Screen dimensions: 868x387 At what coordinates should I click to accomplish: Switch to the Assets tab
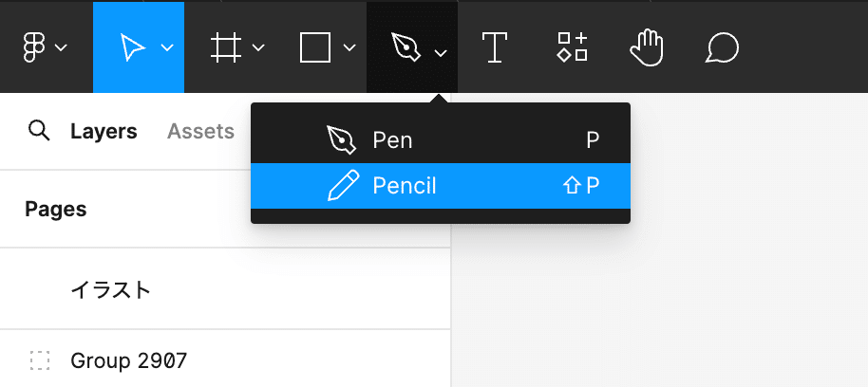tap(201, 132)
